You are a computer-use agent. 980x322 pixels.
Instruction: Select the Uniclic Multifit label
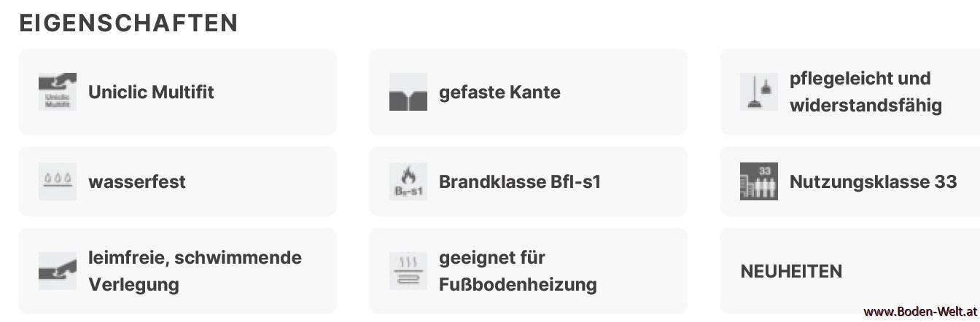coord(151,92)
